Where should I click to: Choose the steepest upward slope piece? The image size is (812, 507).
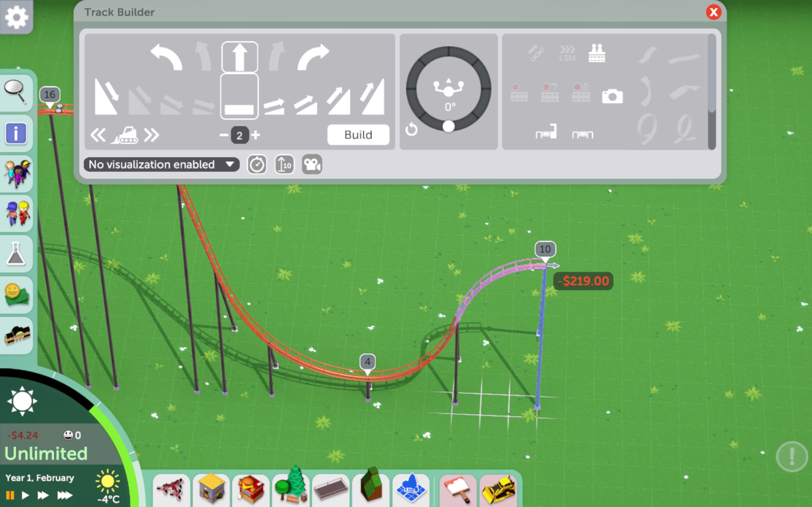coord(372,97)
